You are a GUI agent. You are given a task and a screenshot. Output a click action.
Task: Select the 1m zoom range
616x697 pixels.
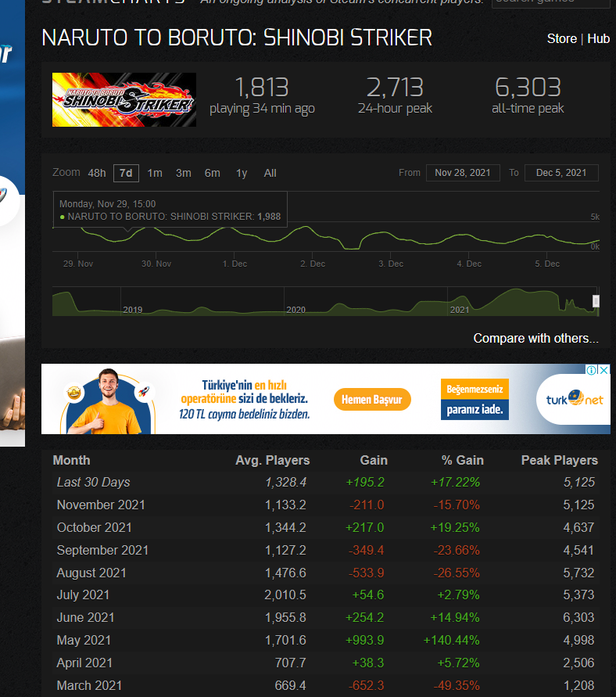pyautogui.click(x=155, y=173)
